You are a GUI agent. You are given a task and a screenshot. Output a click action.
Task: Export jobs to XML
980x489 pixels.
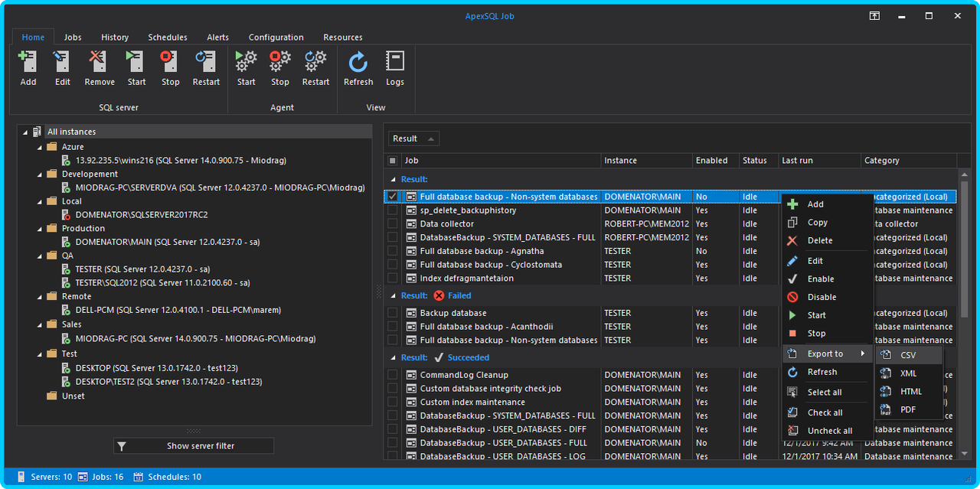909,373
